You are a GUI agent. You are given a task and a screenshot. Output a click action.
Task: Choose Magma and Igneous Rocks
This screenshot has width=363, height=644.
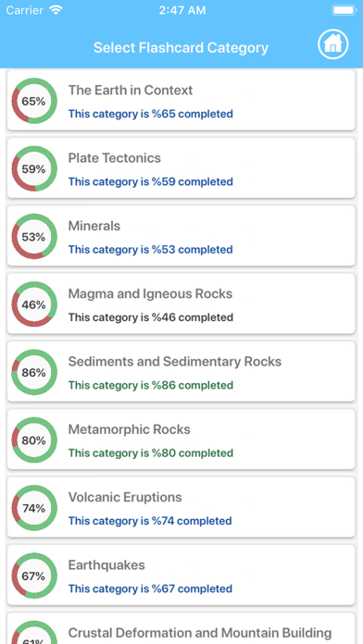click(181, 303)
